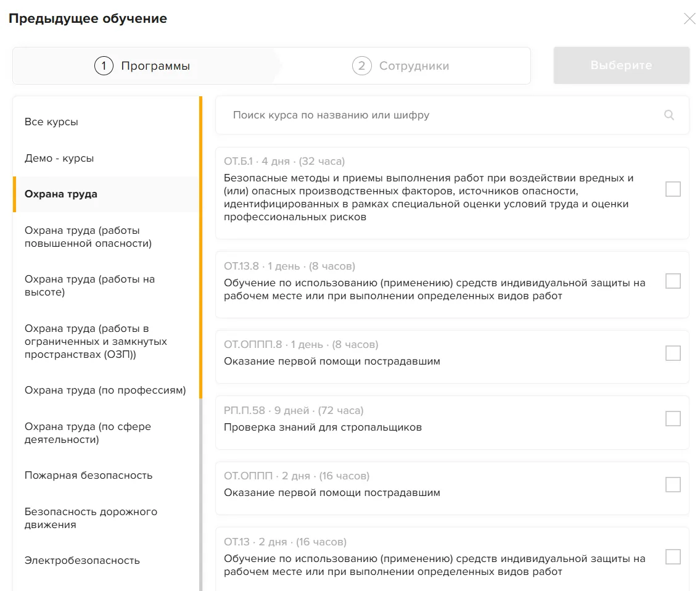Check РП.П.58 Проверка знаний для стропальщиков
The width and height of the screenshot is (700, 591).
[673, 418]
